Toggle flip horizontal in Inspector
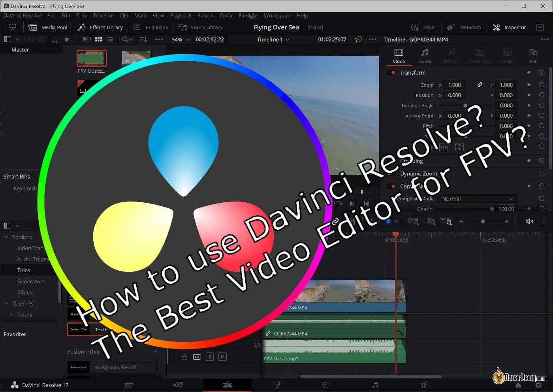Screen dimensions: 553x392 444,147
